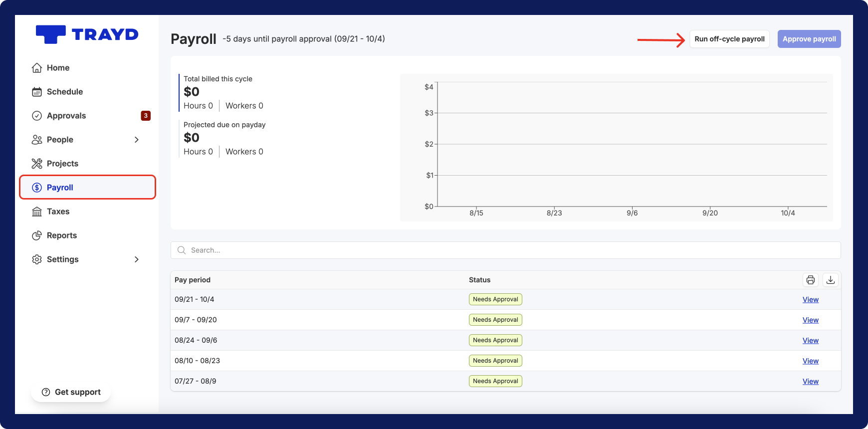
Task: Open Get support
Action: pyautogui.click(x=71, y=392)
